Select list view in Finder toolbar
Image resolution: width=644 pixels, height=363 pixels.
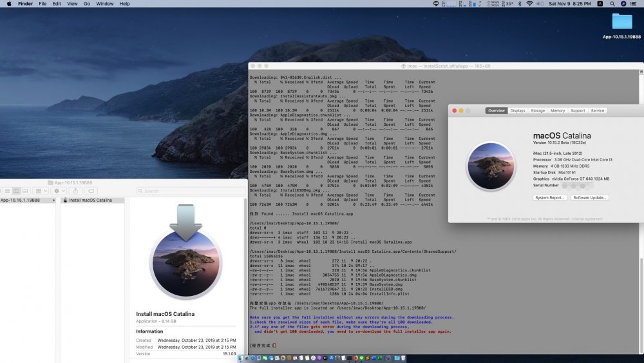pos(7,191)
